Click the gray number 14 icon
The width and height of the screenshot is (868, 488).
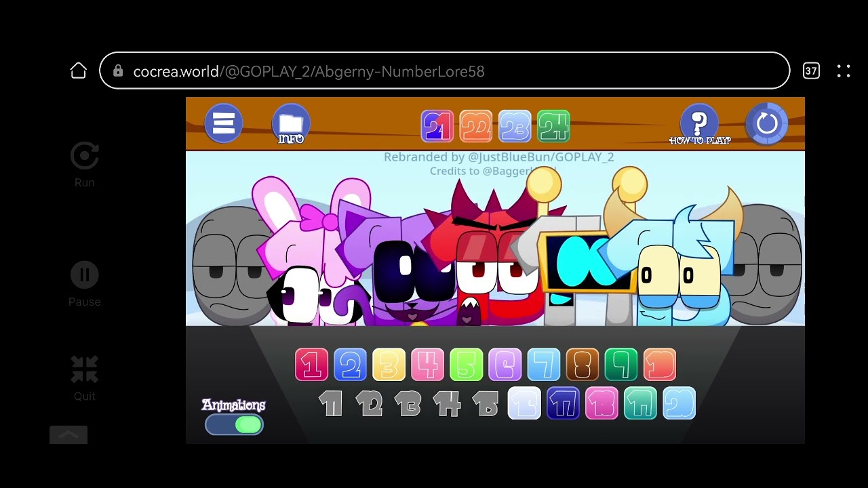pos(447,404)
